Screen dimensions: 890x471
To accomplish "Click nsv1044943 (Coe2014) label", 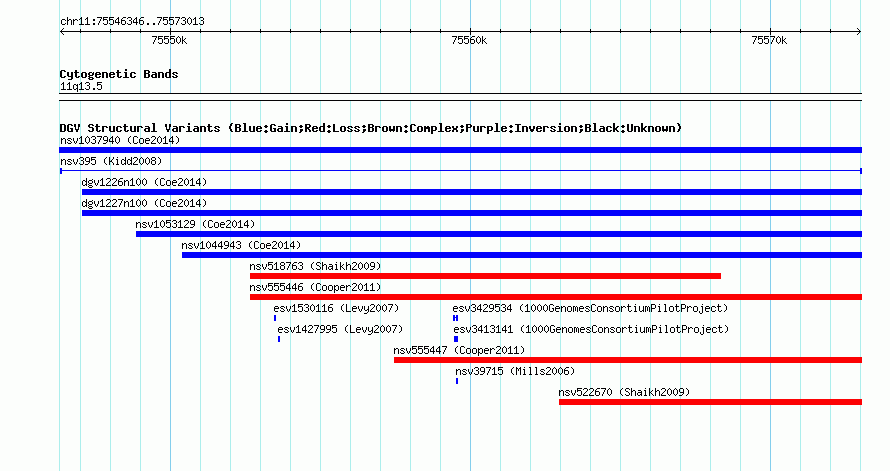I will pos(241,245).
